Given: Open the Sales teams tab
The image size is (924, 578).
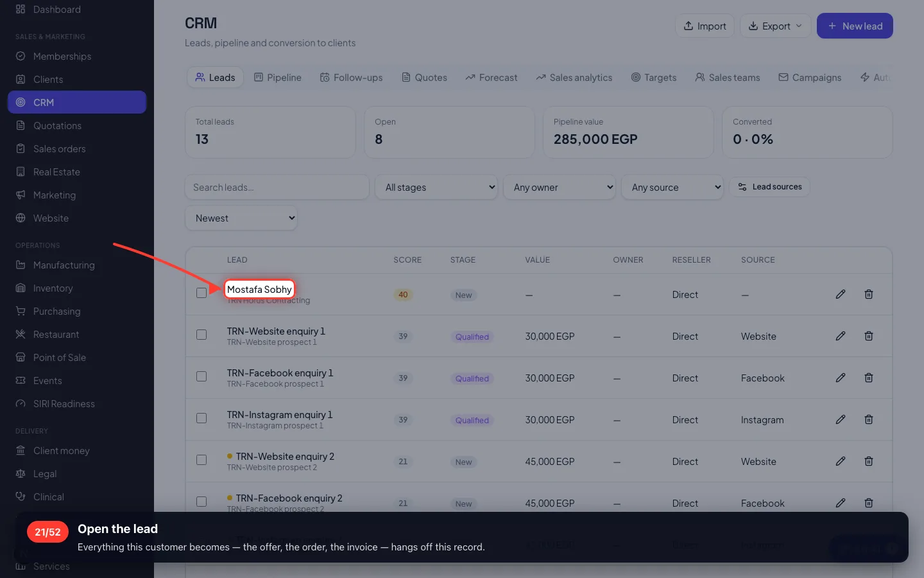Looking at the screenshot, I should (x=728, y=78).
